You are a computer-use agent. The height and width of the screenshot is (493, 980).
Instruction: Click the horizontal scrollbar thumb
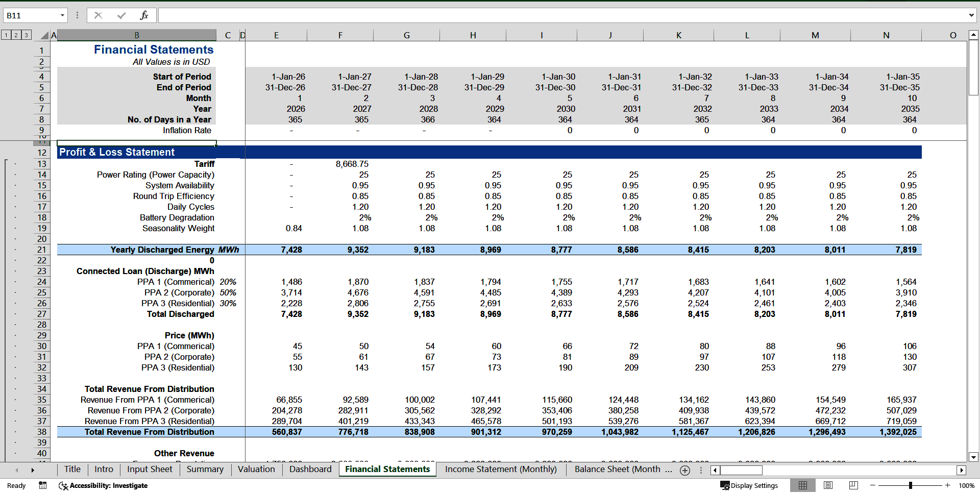pyautogui.click(x=741, y=471)
